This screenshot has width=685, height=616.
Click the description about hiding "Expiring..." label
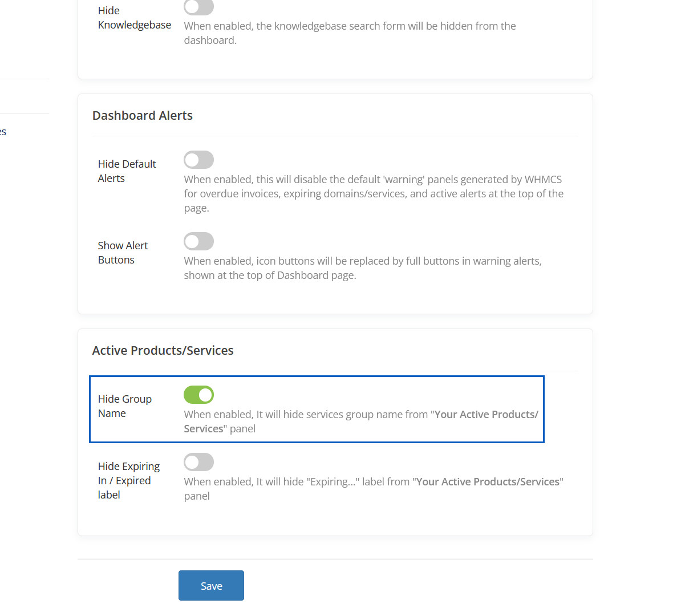point(297,482)
